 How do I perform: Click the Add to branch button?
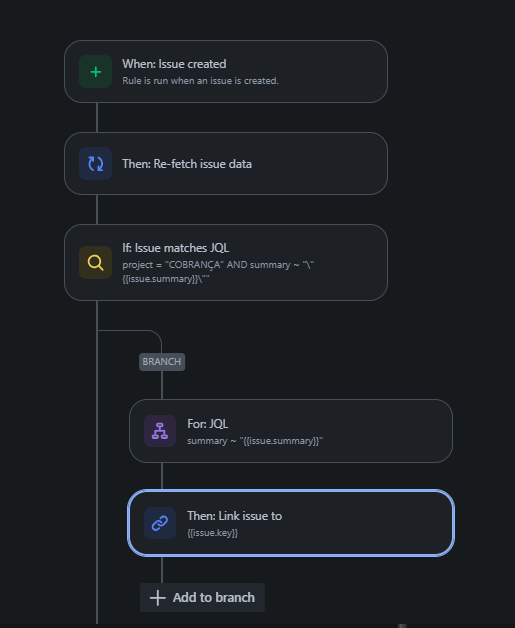pyautogui.click(x=202, y=598)
